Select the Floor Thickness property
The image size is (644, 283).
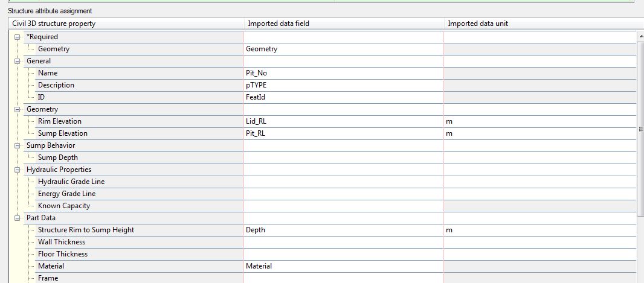pos(140,254)
